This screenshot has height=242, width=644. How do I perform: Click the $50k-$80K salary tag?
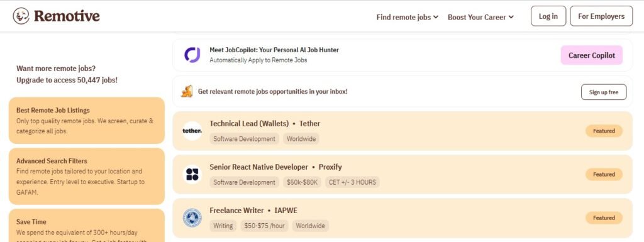(x=303, y=182)
